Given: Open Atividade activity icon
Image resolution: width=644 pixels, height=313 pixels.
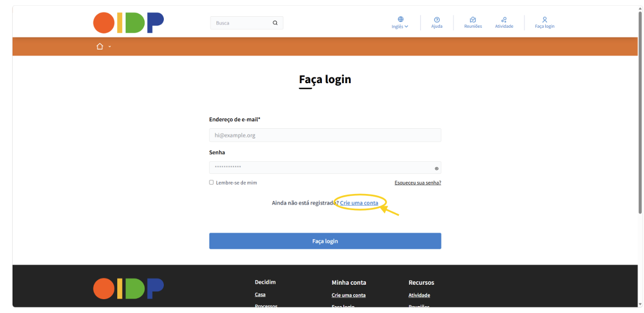Looking at the screenshot, I should coord(504,19).
